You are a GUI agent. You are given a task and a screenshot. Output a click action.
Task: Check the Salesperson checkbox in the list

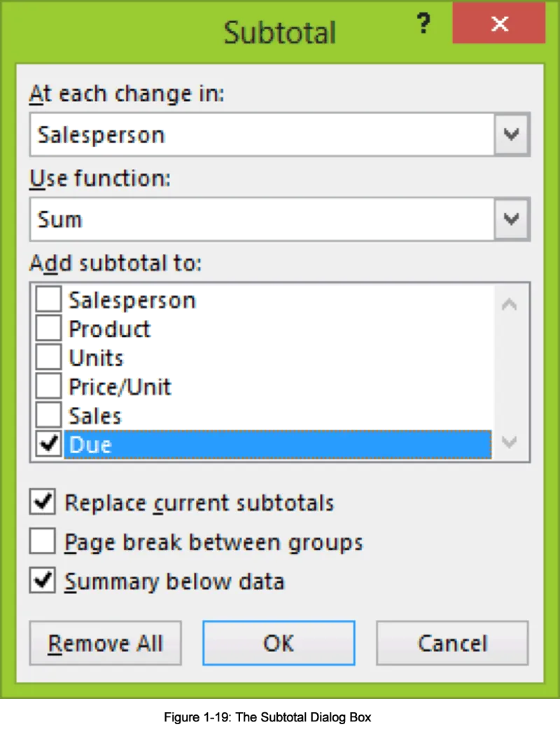[48, 300]
